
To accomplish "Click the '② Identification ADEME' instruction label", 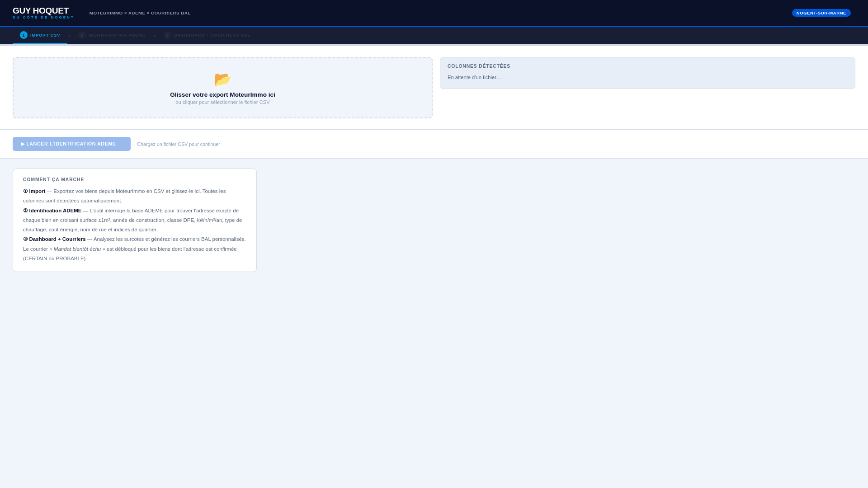I will point(52,211).
